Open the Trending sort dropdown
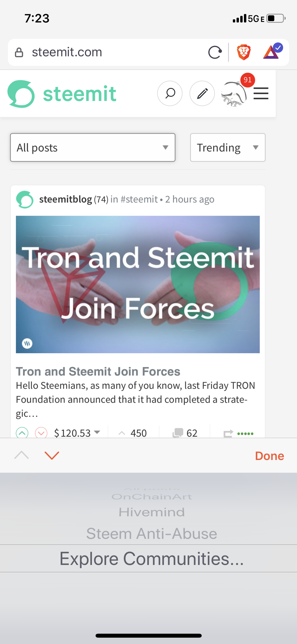This screenshot has width=297, height=644. coord(228,148)
